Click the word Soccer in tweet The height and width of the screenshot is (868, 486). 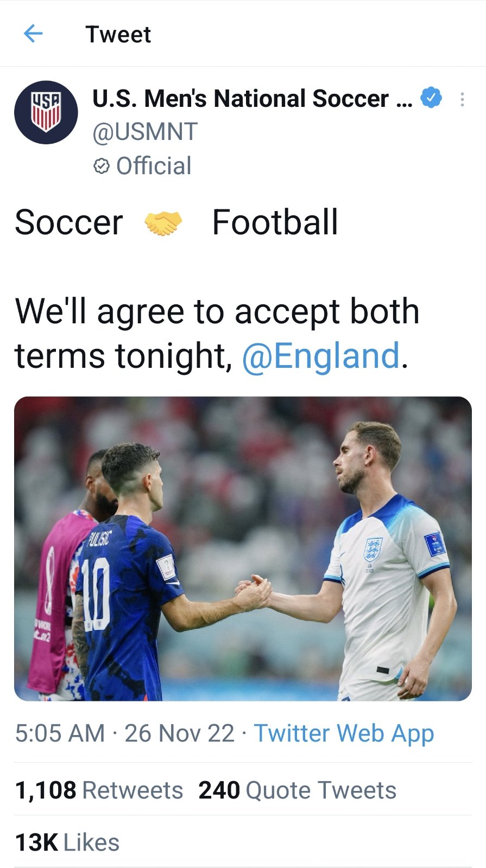click(69, 222)
